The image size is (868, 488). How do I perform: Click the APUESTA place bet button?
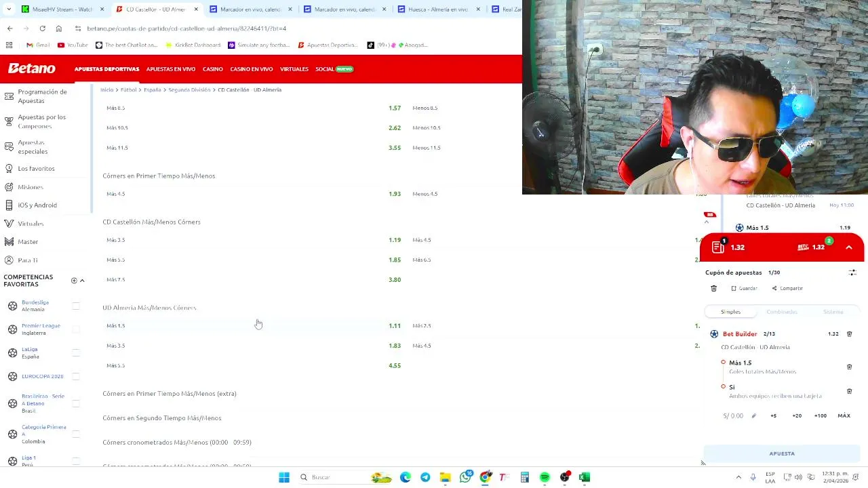tap(782, 453)
